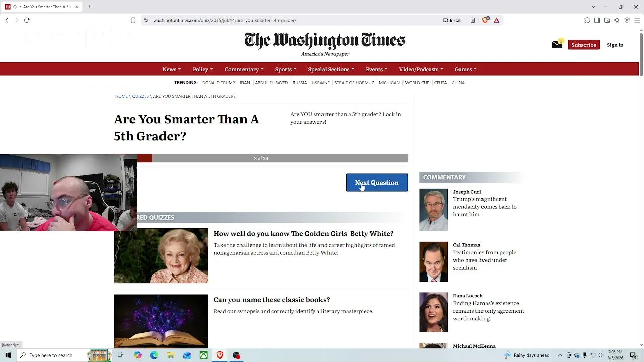Viewport: 644px width, 362px height.
Task: Open the recording app taskbar icon
Action: (236, 355)
